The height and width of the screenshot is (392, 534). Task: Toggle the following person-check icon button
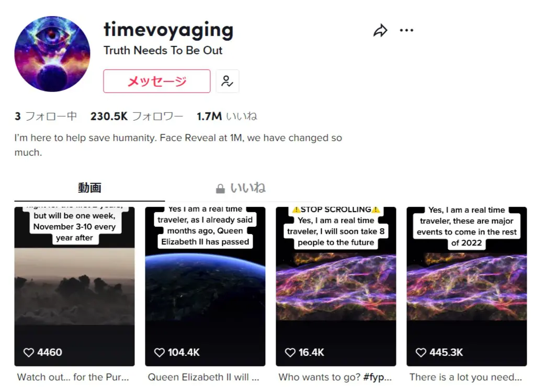(x=228, y=81)
